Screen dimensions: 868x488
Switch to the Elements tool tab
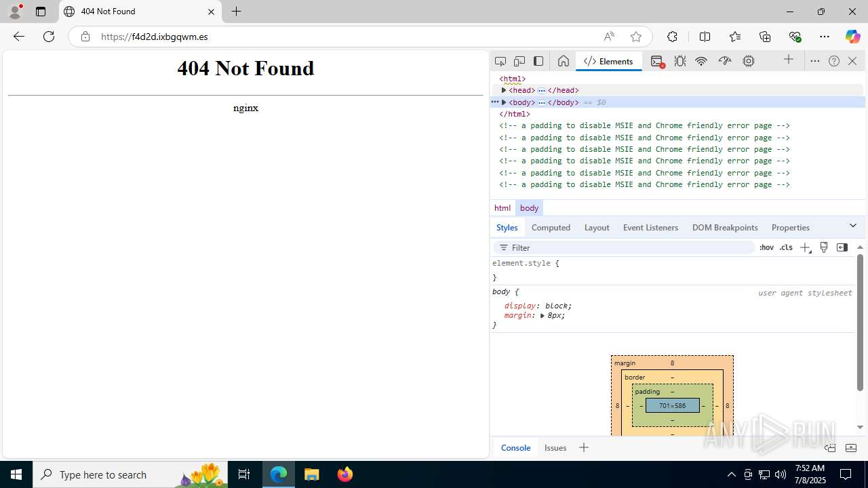tap(608, 61)
